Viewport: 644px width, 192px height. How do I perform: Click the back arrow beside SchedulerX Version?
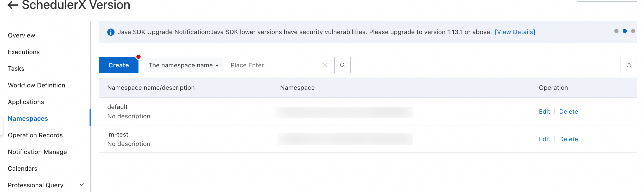click(12, 5)
